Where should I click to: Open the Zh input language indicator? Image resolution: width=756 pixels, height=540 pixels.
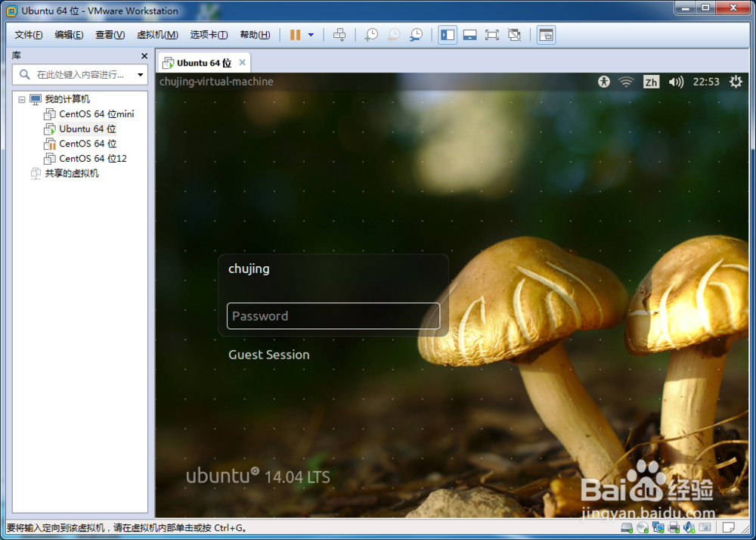pos(651,82)
